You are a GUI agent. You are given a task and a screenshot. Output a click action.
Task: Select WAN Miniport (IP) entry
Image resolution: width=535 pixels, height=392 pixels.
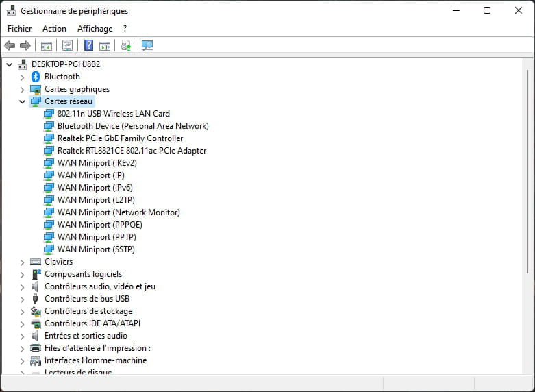click(x=90, y=175)
